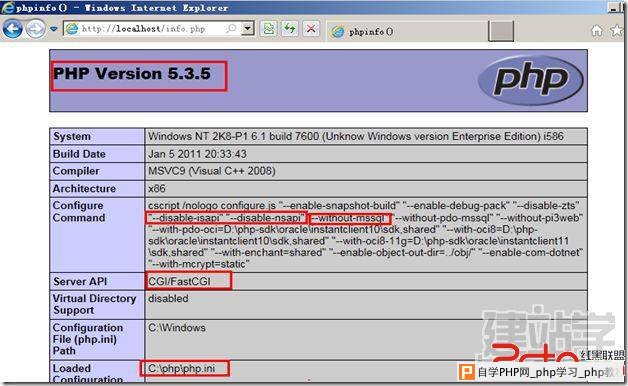
Task: Click the red Stop loading icon
Action: [310, 29]
